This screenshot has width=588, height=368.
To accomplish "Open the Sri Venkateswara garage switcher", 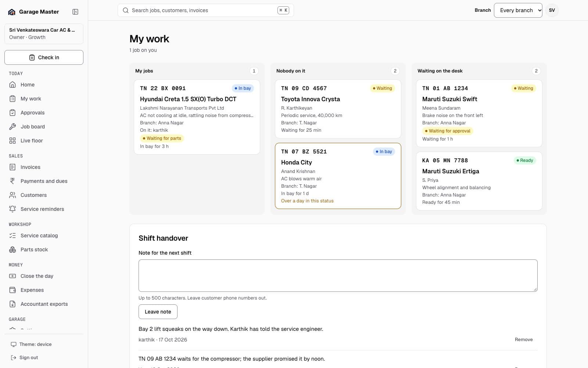I will pyautogui.click(x=44, y=34).
